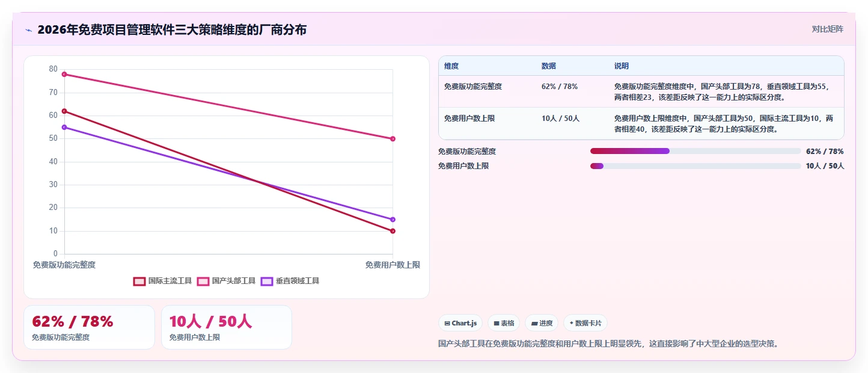Click the 62% / 78% table cell
The image size is (868, 373).
560,87
